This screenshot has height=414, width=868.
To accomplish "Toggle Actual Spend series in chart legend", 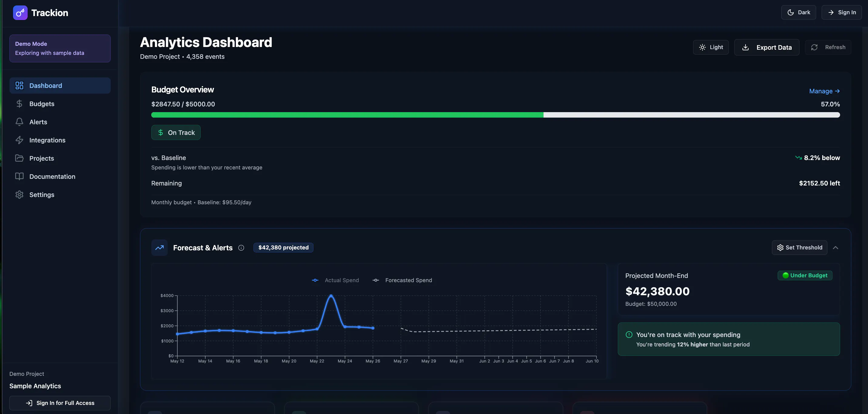I will tap(335, 280).
